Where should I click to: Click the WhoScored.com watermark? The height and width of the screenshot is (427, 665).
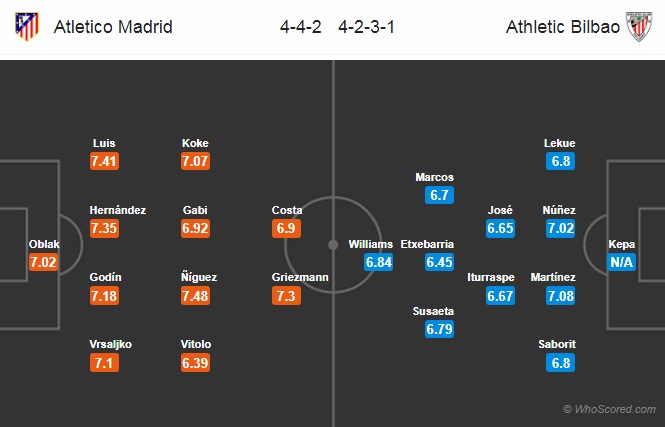pyautogui.click(x=609, y=409)
